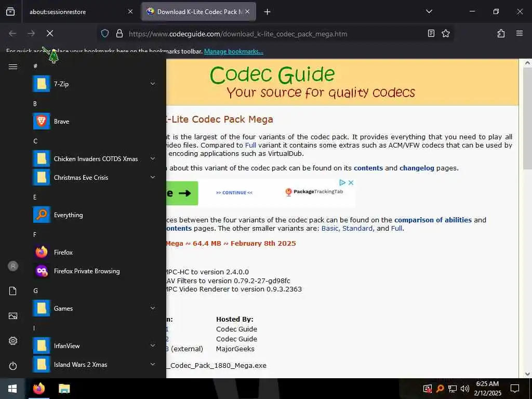Click the letter G section header
The image size is (532, 399).
[x=35, y=291]
